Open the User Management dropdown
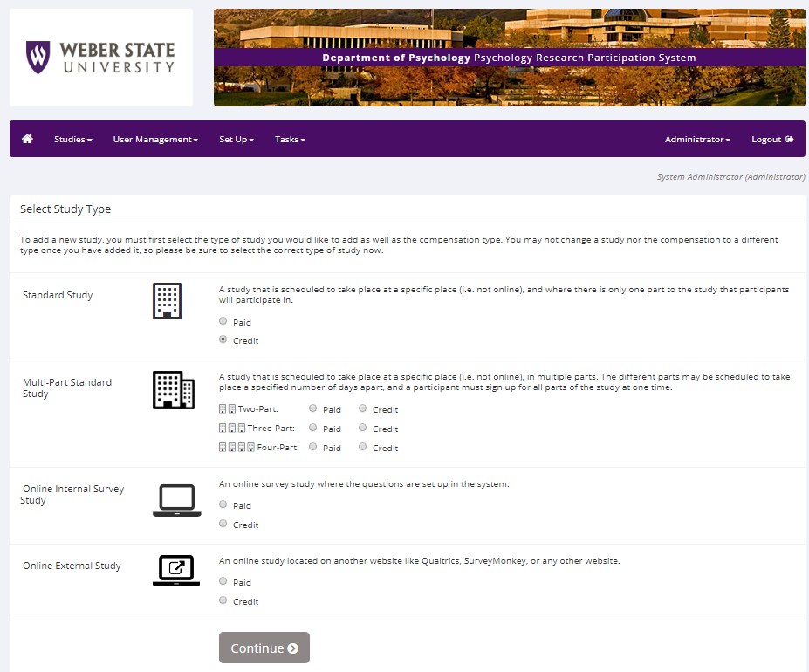Viewport: 809px width, 672px height. coord(155,140)
